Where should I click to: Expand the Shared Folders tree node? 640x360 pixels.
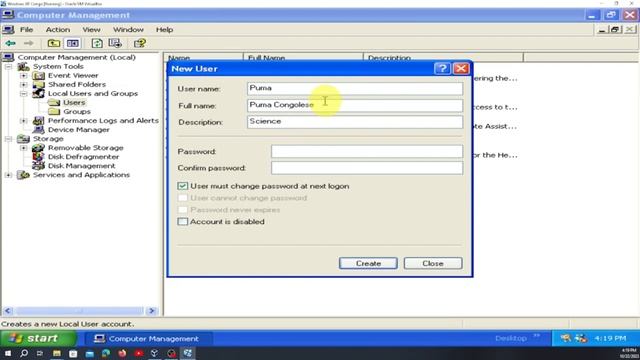pos(24,84)
